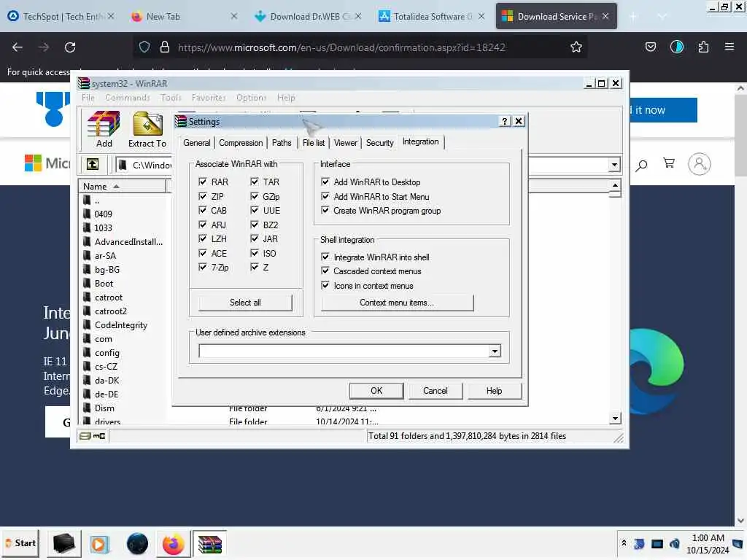Toggle the ISO association checkbox
The width and height of the screenshot is (747, 560).
click(x=255, y=253)
